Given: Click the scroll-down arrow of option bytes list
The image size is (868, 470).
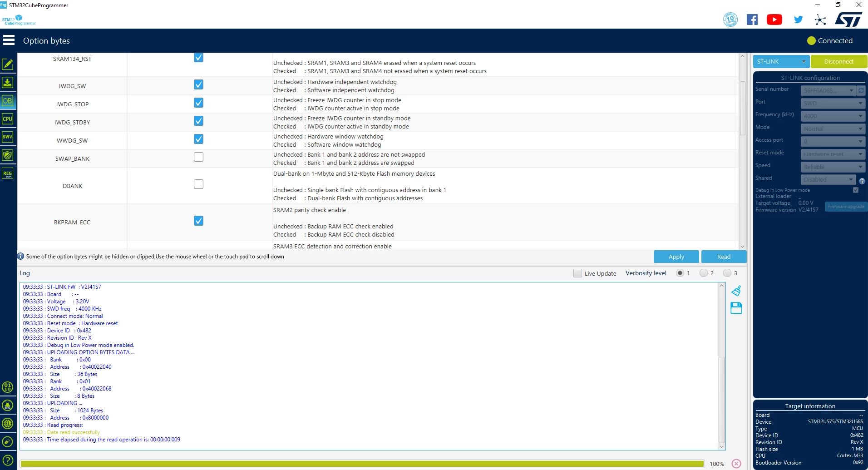Looking at the screenshot, I should click(x=743, y=246).
